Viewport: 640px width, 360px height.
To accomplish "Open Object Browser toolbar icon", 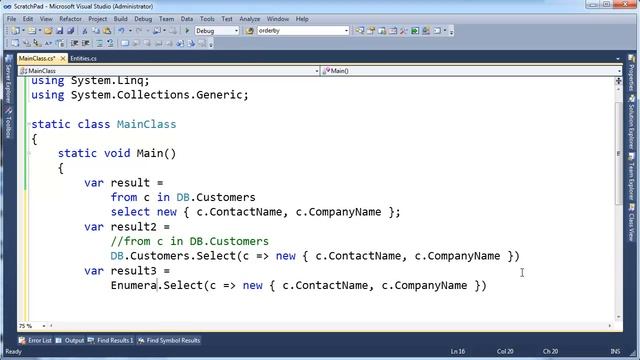I will pos(393,31).
